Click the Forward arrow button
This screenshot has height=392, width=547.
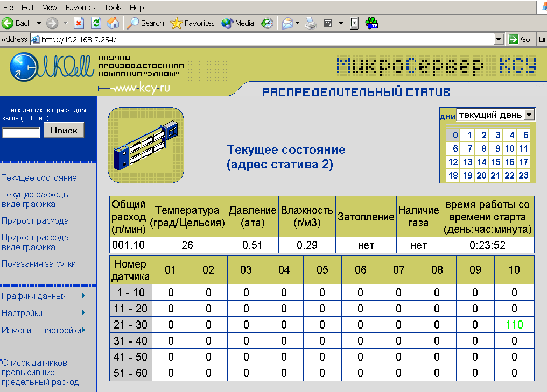click(x=52, y=23)
